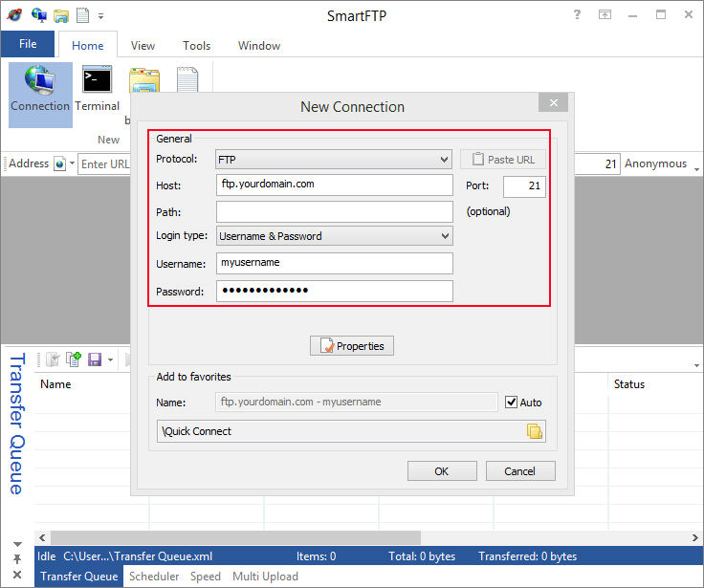Click the Password field

tap(335, 291)
